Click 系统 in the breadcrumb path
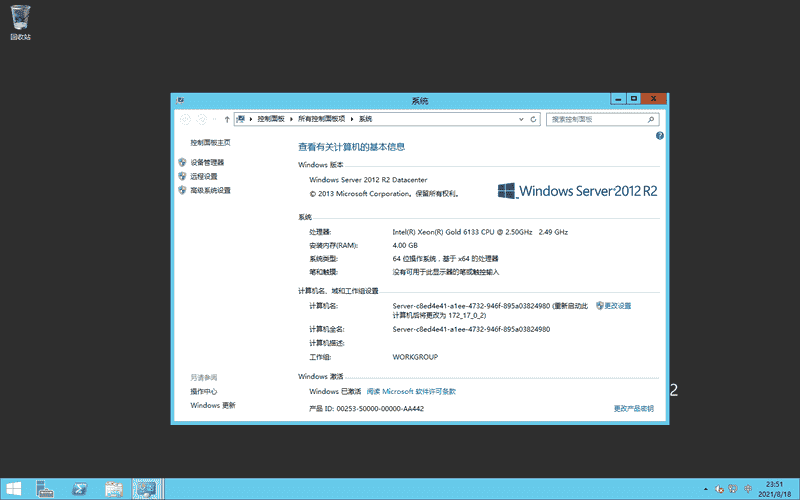Viewport: 800px width, 500px height. 365,119
